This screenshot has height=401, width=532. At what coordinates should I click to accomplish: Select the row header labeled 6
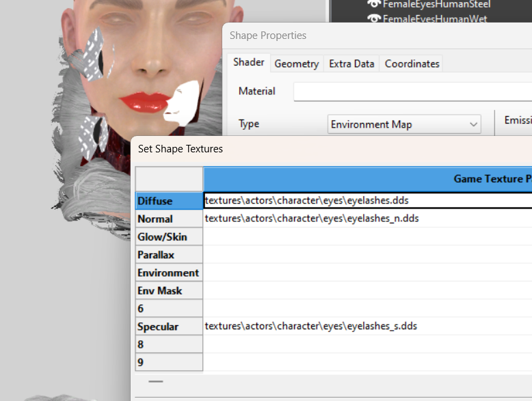170,309
